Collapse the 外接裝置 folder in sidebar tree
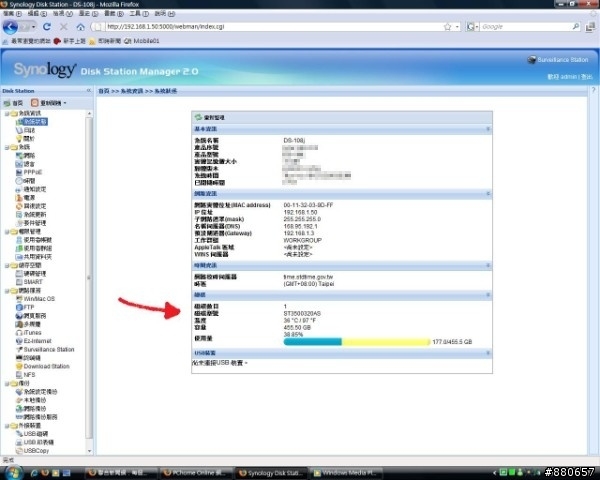 7,425
